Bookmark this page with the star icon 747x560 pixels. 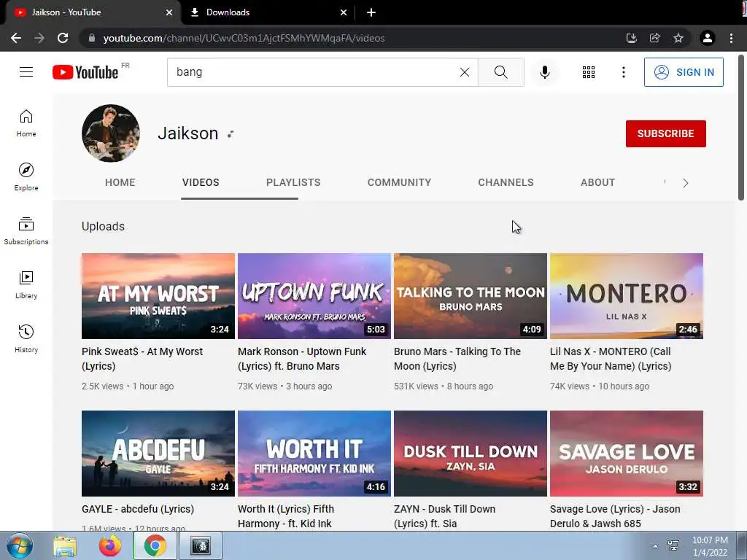click(x=678, y=38)
